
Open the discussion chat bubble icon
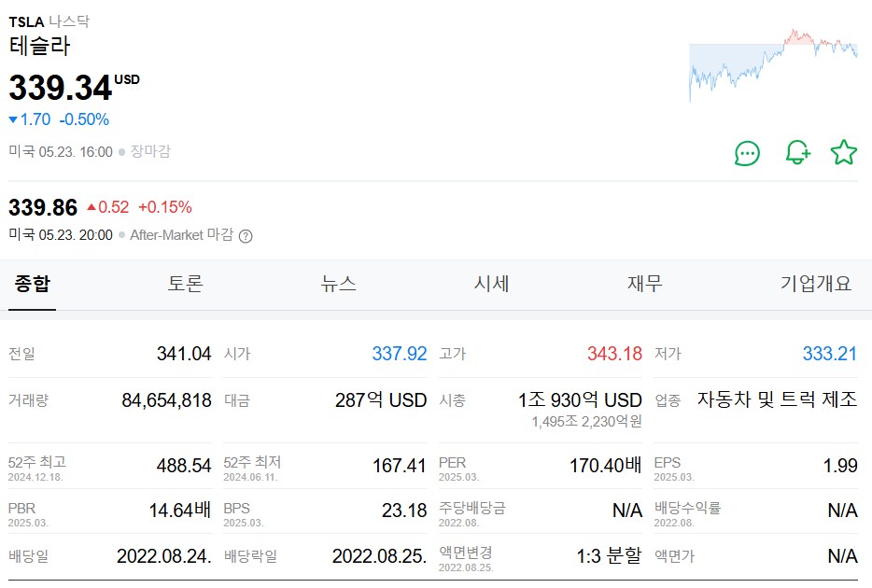(x=747, y=153)
